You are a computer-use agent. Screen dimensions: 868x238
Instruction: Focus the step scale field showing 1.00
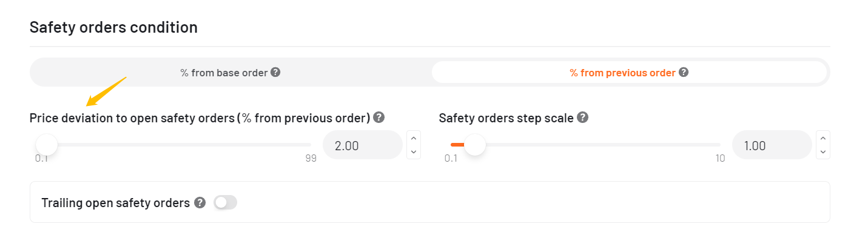click(x=772, y=145)
